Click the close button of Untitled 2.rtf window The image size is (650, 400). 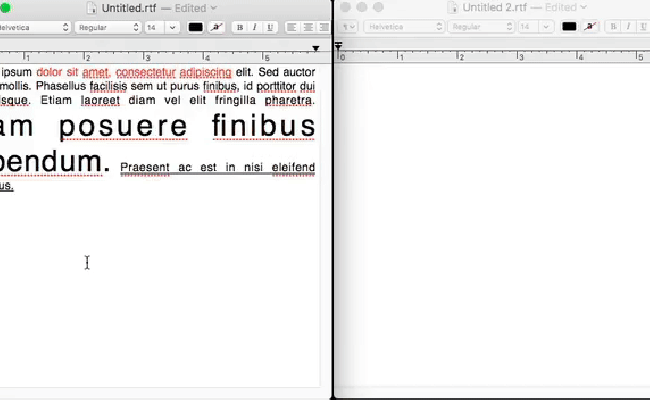pos(345,7)
